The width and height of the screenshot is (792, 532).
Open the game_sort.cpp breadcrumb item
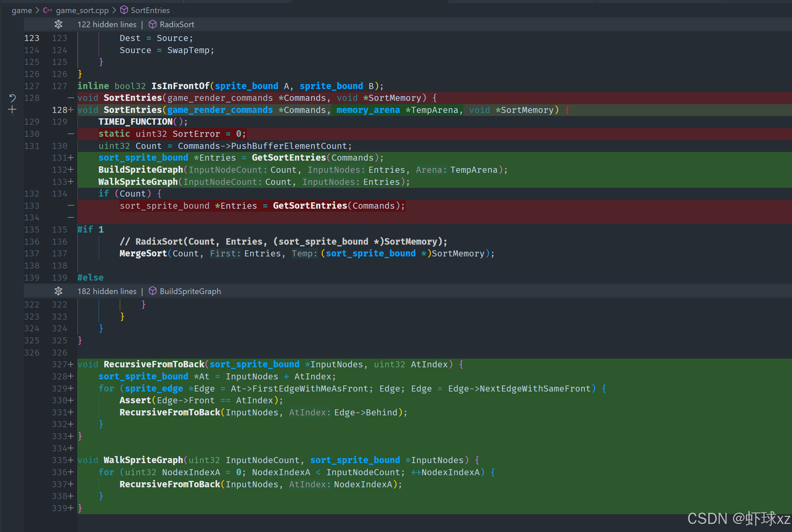click(82, 10)
